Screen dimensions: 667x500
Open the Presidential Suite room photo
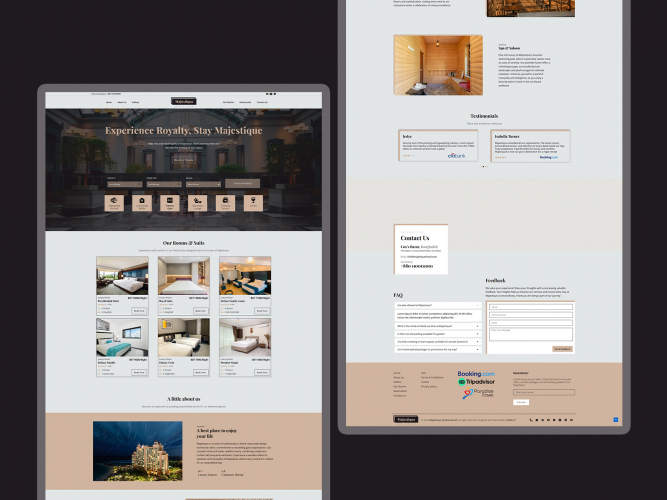click(x=123, y=276)
